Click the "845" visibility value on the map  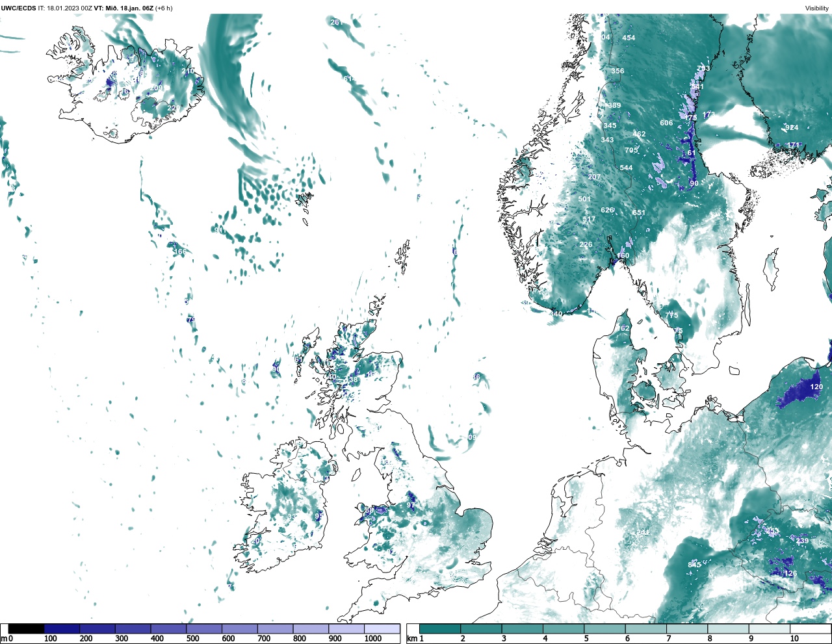pos(695,565)
